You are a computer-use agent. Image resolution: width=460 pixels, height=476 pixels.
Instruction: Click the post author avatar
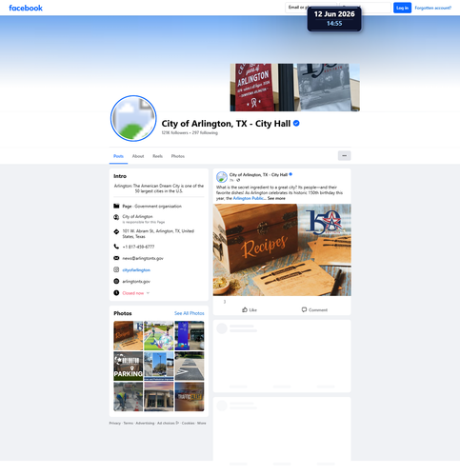[222, 177]
